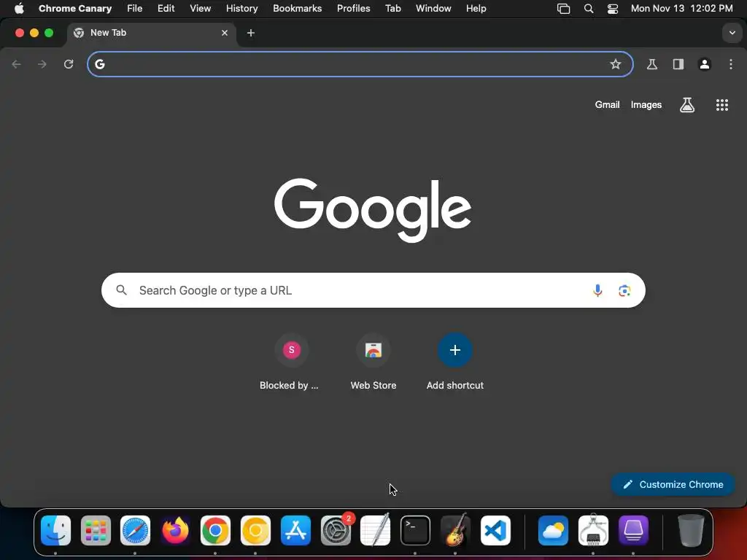Open System Information from the Dock
The width and height of the screenshot is (747, 560).
coord(593,531)
